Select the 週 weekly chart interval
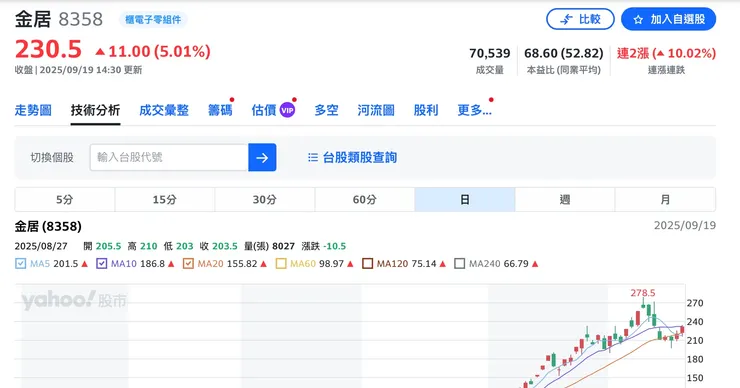The image size is (740, 388). tap(565, 200)
